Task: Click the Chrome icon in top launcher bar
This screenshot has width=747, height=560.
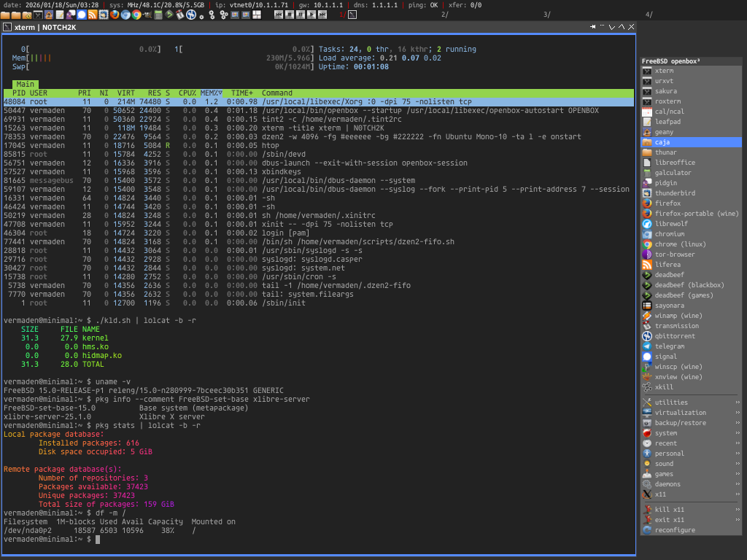Action: (x=136, y=15)
